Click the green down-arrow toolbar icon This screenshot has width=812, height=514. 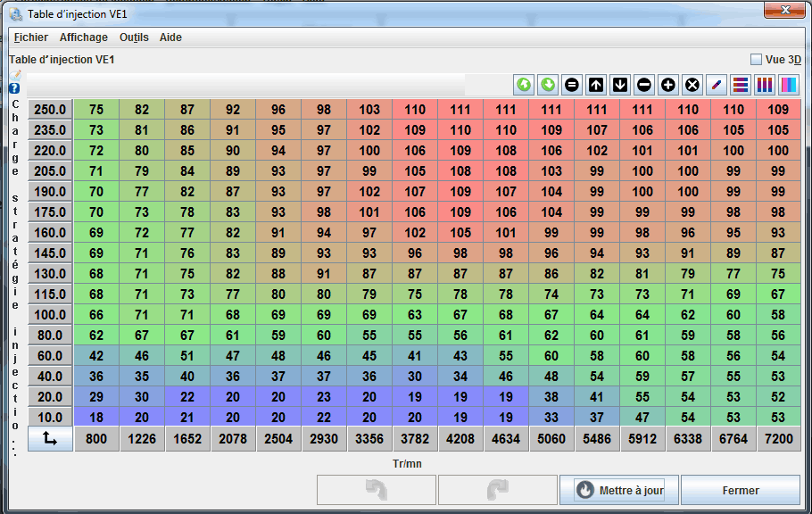(548, 85)
